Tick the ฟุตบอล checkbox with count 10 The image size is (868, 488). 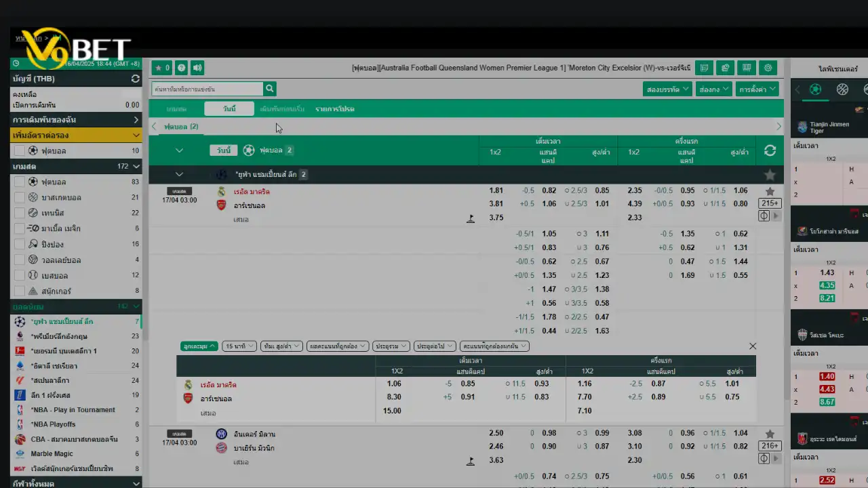pos(20,150)
